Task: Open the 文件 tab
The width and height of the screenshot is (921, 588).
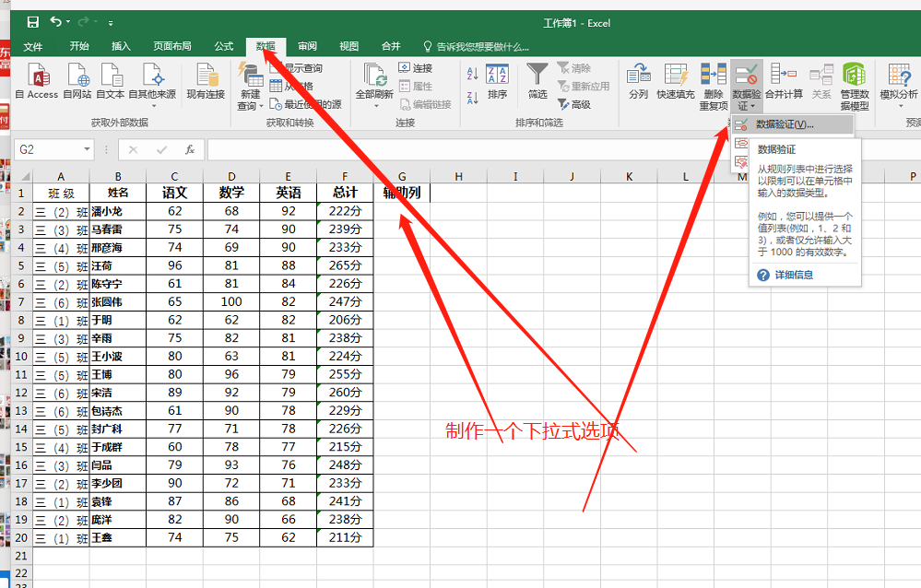Action: click(33, 46)
